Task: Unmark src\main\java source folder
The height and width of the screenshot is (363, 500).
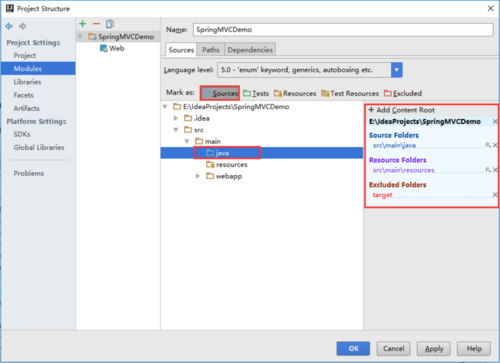Action: (x=495, y=145)
